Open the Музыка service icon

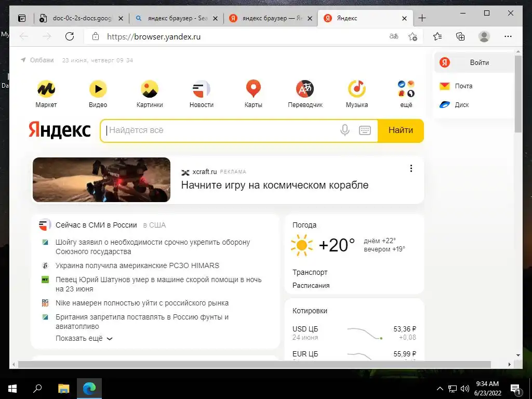[357, 89]
